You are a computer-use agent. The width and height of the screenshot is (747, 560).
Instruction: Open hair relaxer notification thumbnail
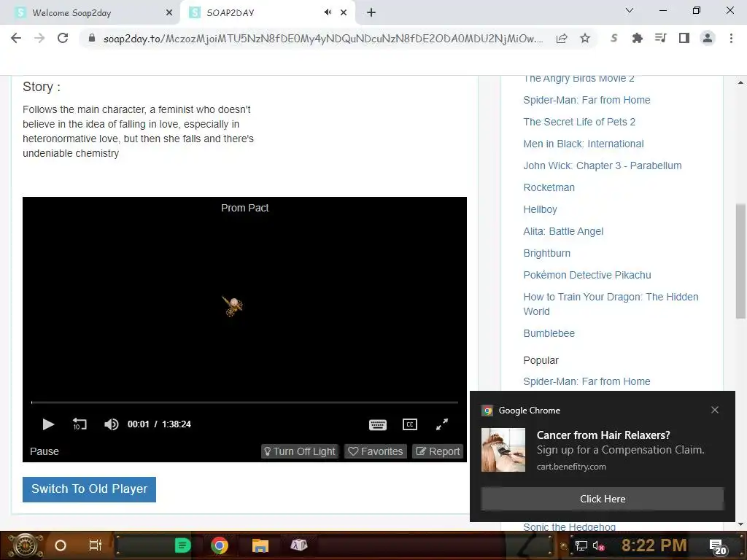(x=503, y=450)
